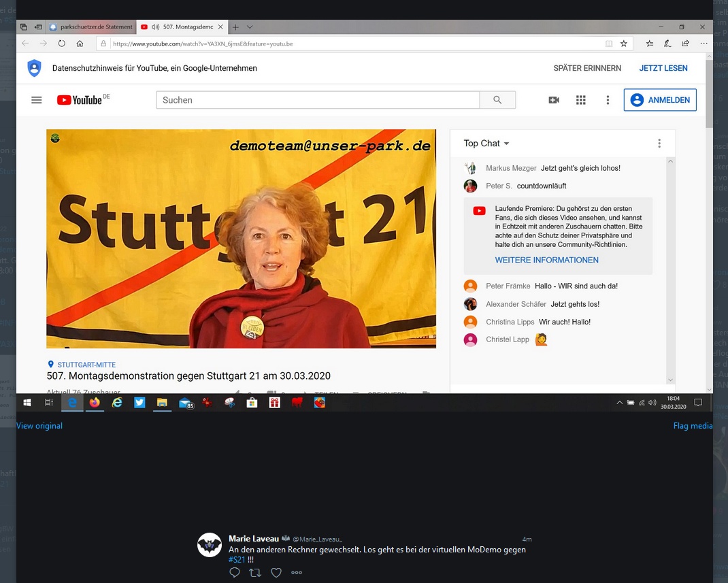Viewport: 728px width, 583px height.
Task: Click the YouTube search magnifier button
Action: pos(497,100)
